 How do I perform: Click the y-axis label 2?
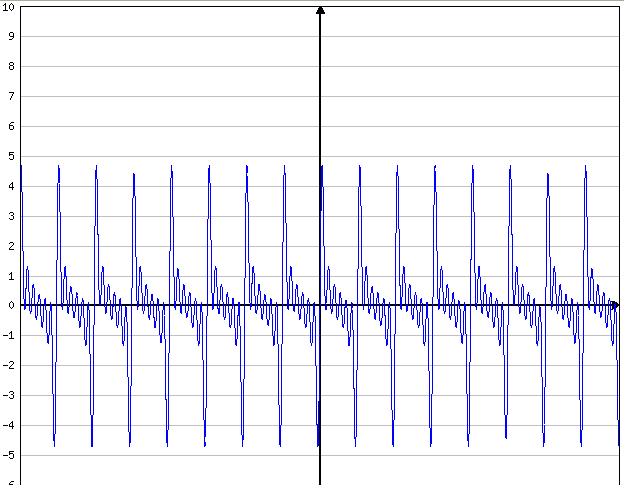point(11,246)
